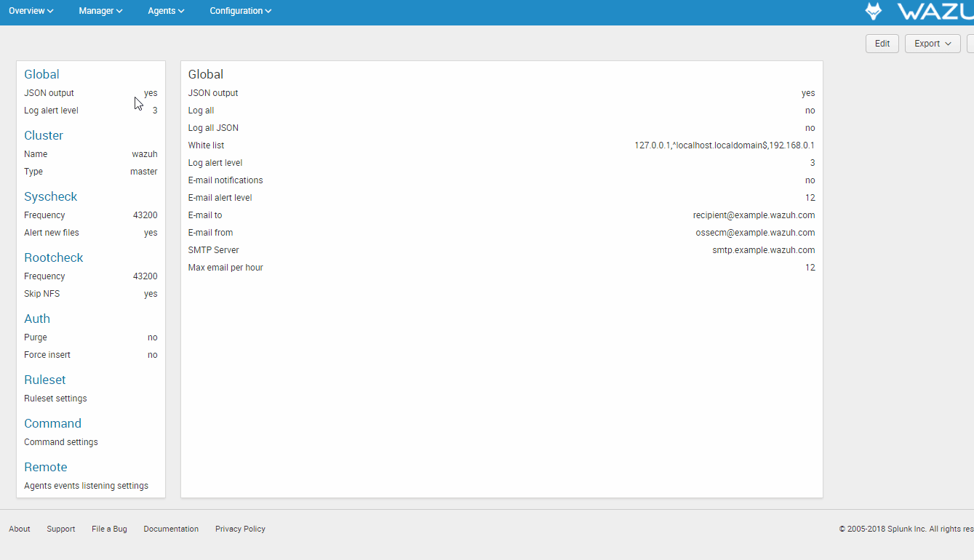Click 'Ruleset settings' text in sidebar
This screenshot has width=974, height=560.
point(55,399)
